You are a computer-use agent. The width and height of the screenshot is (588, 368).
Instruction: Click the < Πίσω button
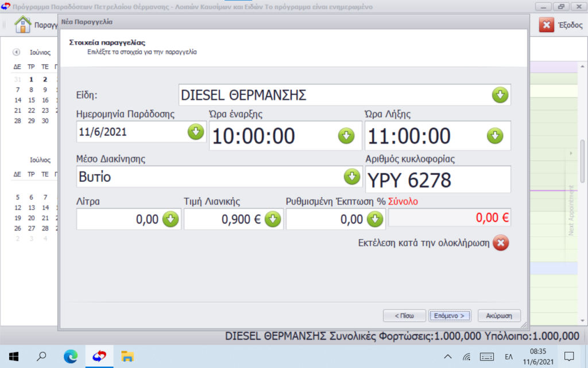(x=404, y=316)
